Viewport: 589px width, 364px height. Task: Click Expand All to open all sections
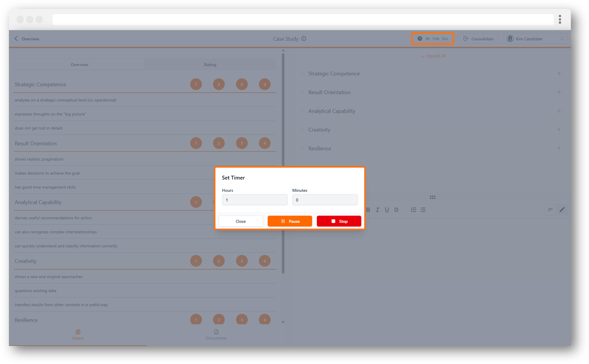coord(433,56)
